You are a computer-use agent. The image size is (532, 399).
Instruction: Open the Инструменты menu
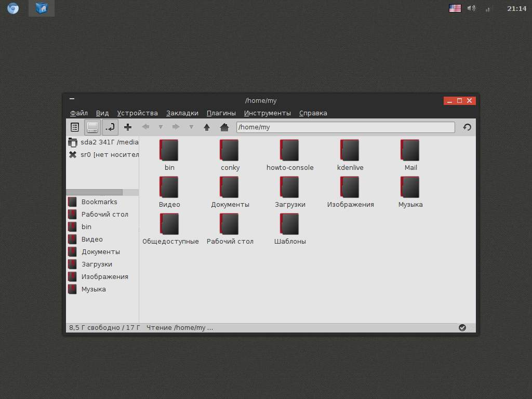[268, 113]
